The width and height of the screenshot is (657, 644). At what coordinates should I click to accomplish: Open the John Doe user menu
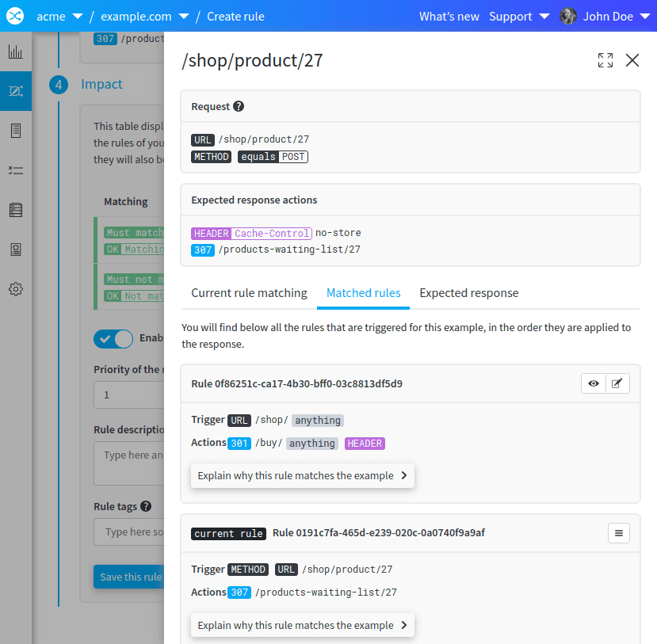[x=617, y=17]
